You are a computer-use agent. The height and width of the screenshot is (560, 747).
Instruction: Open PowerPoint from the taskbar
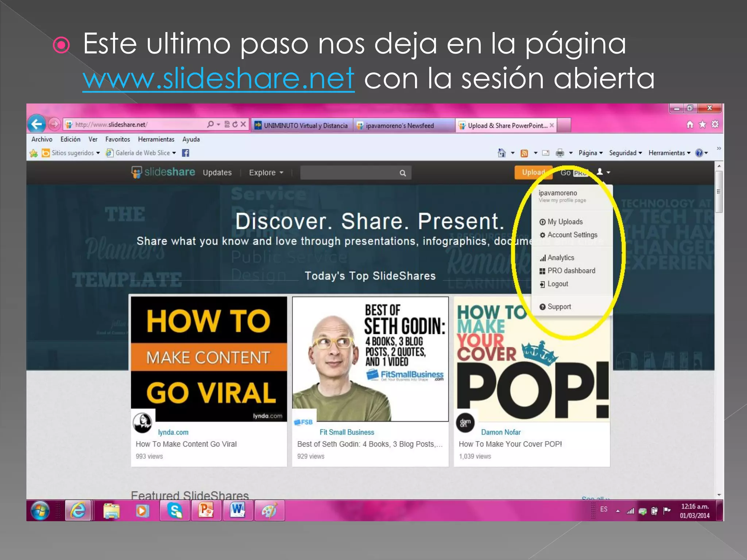[x=206, y=510]
